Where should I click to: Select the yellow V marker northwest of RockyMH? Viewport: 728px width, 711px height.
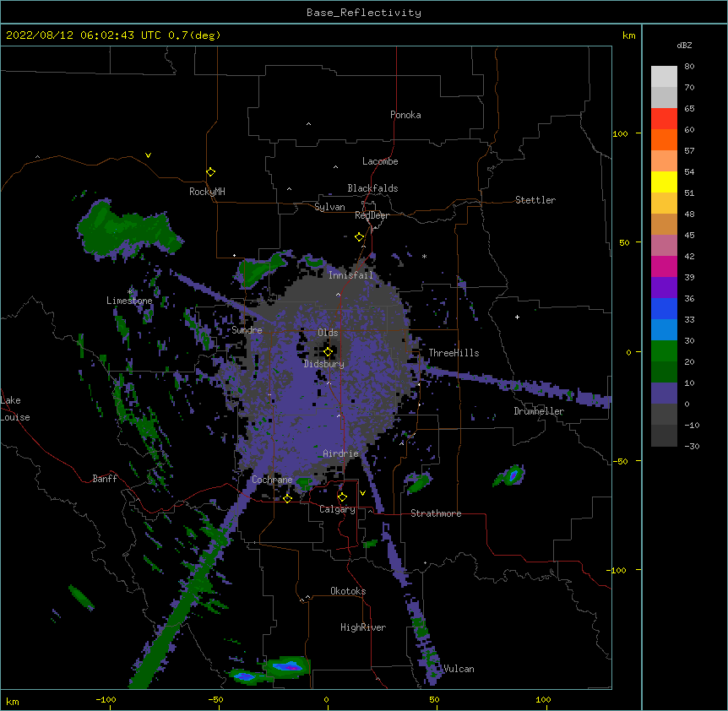(148, 155)
